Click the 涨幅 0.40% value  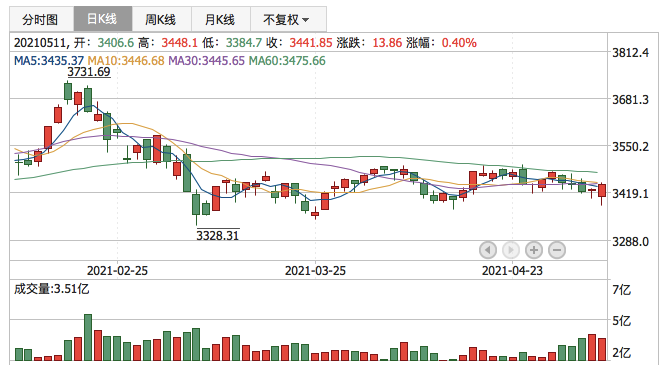coord(459,43)
